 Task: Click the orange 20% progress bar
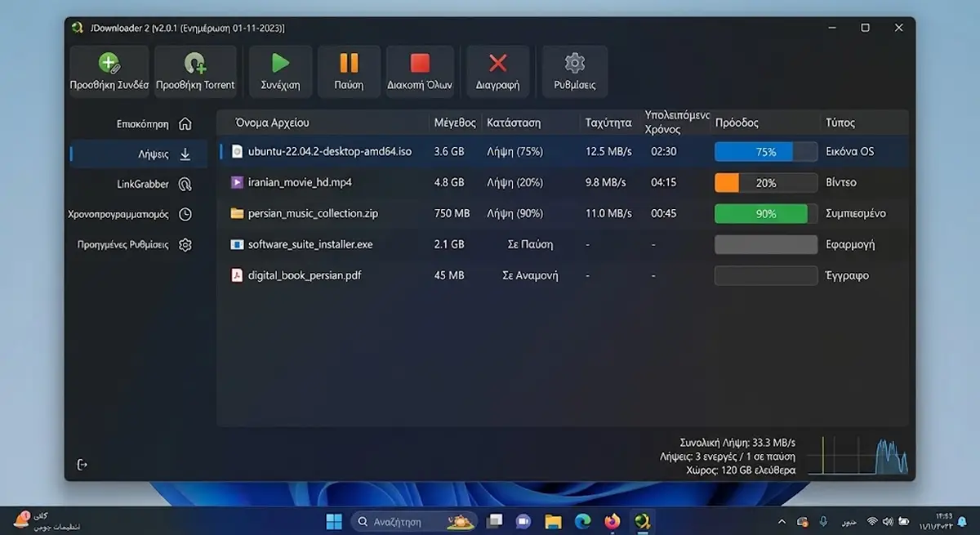click(x=766, y=182)
